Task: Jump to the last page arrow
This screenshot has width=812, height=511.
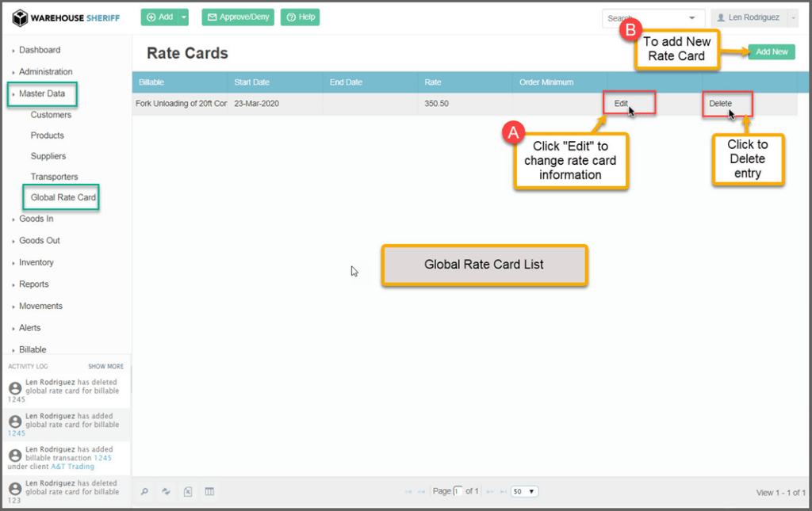Action: click(502, 492)
